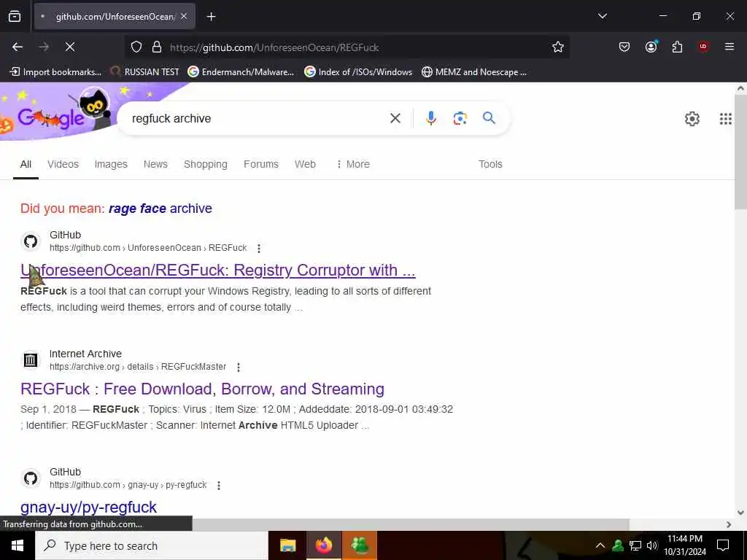The width and height of the screenshot is (747, 560).
Task: Select the All results tab
Action: tap(26, 164)
